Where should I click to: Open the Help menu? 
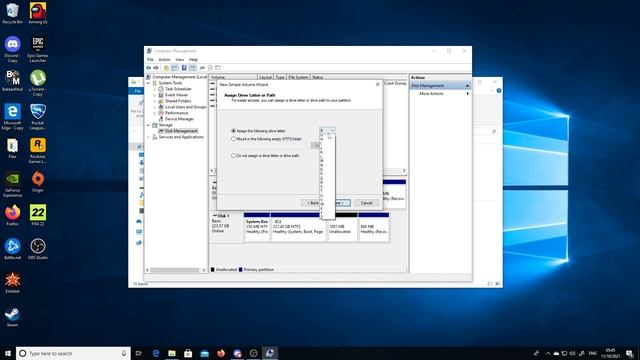[x=193, y=60]
